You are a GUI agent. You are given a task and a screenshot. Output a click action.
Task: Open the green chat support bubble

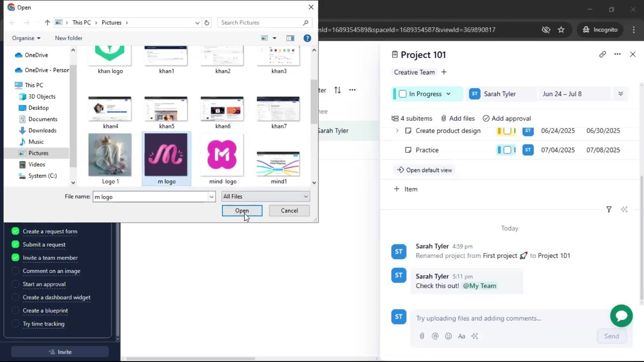(621, 316)
